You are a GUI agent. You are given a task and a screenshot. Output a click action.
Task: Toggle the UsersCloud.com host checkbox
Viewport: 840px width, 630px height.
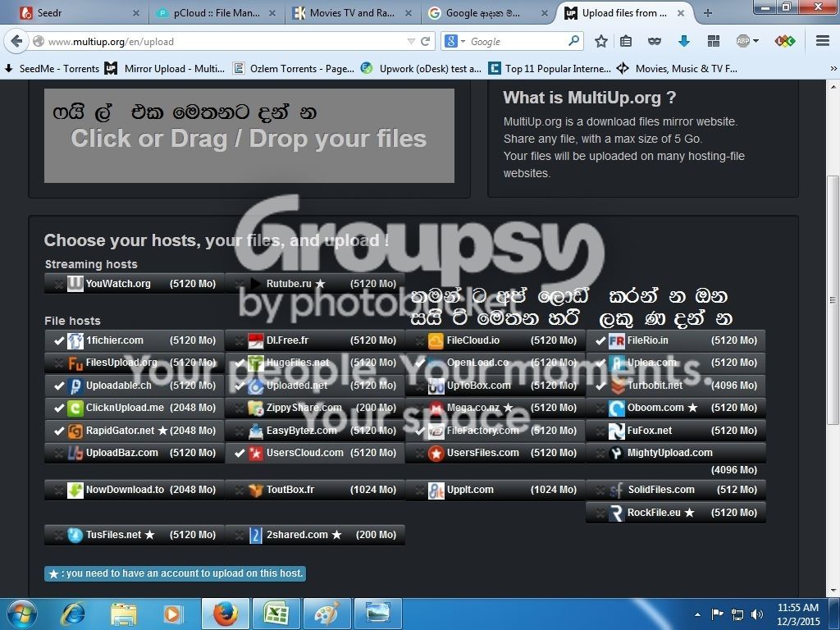(239, 453)
